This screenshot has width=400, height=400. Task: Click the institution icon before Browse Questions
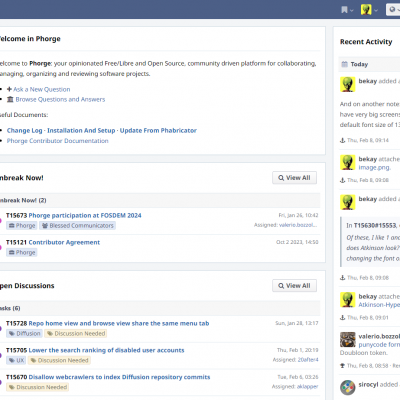click(10, 99)
